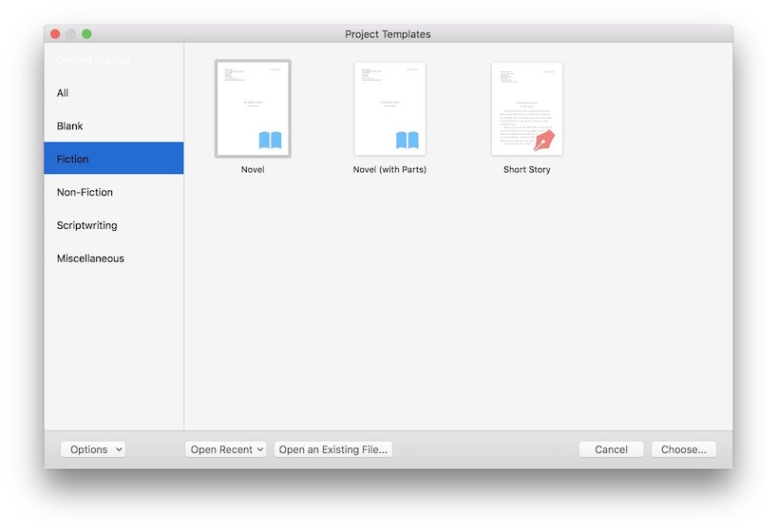Open the Scriptwriting template category

(x=87, y=225)
